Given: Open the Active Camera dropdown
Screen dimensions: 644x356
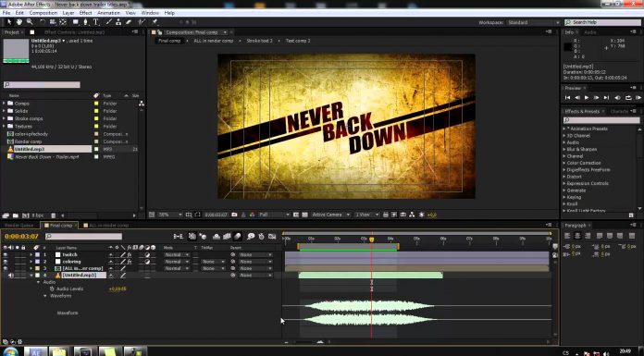Looking at the screenshot, I should (x=330, y=215).
